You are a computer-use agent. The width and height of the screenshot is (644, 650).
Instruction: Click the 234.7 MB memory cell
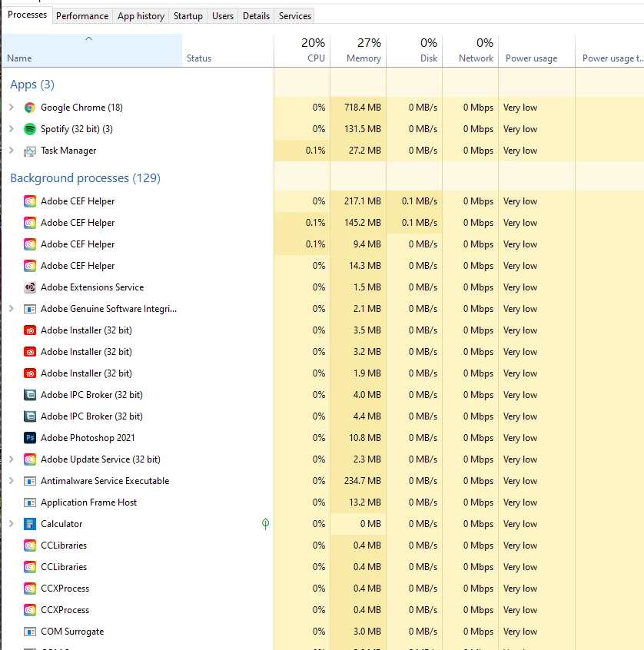tap(358, 481)
